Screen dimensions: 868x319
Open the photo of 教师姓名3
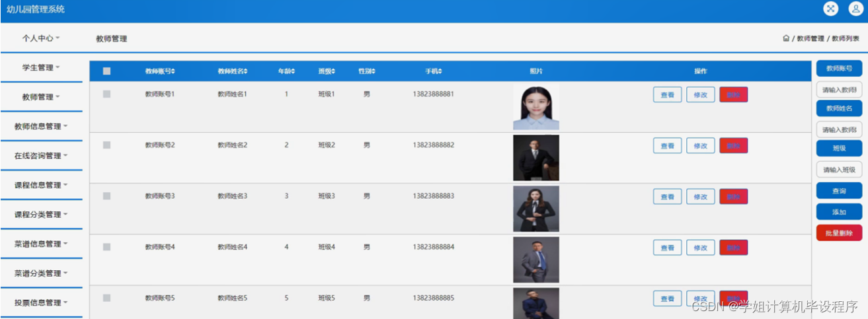(x=536, y=209)
